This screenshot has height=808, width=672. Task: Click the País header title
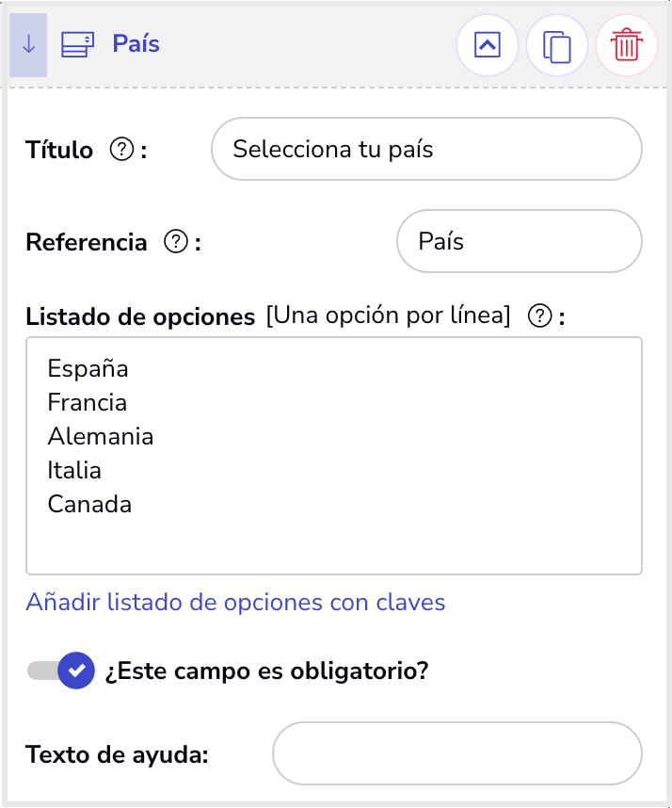[136, 43]
